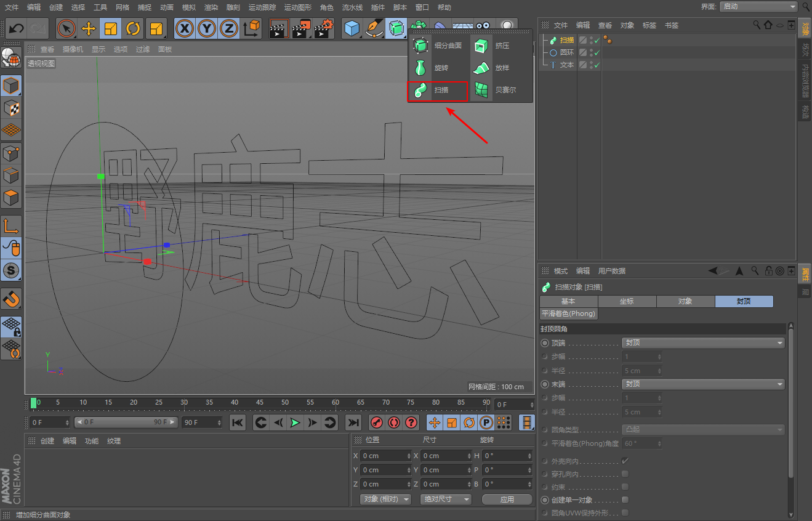Click the tweak mode mouse icon
Viewport: 812px width, 521px height.
pos(11,248)
